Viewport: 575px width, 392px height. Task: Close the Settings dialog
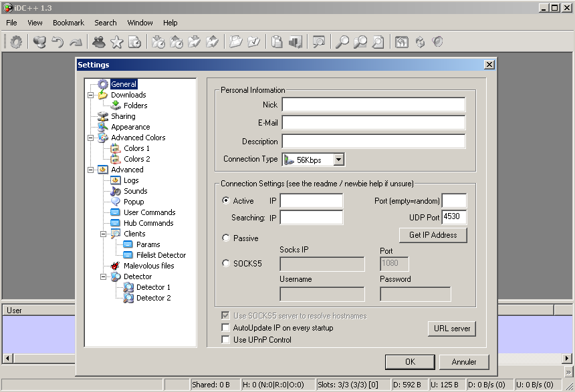tap(489, 65)
